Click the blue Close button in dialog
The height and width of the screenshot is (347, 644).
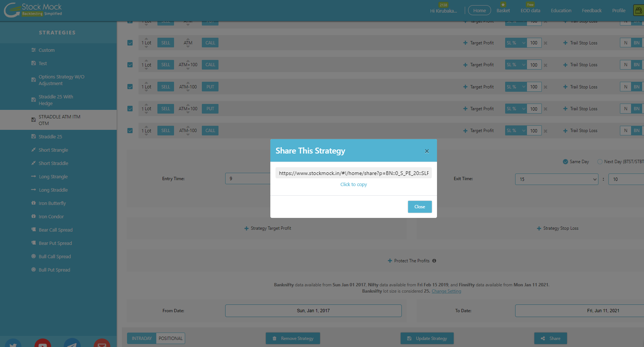pos(420,207)
